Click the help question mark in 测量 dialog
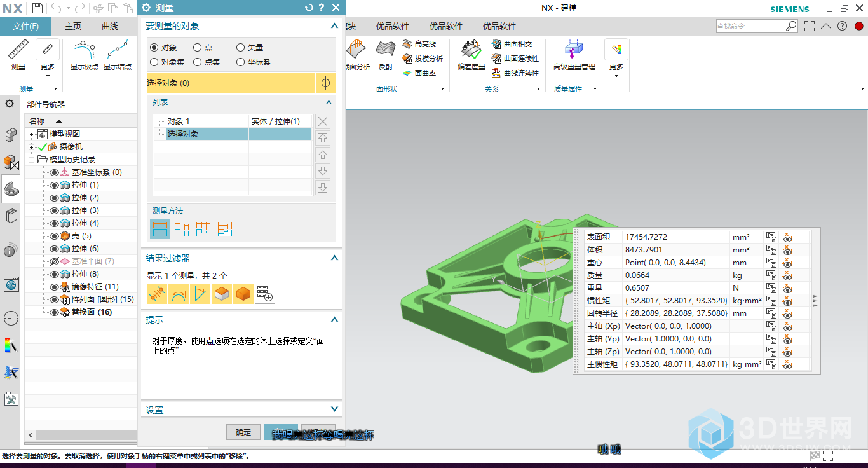 pyautogui.click(x=322, y=8)
